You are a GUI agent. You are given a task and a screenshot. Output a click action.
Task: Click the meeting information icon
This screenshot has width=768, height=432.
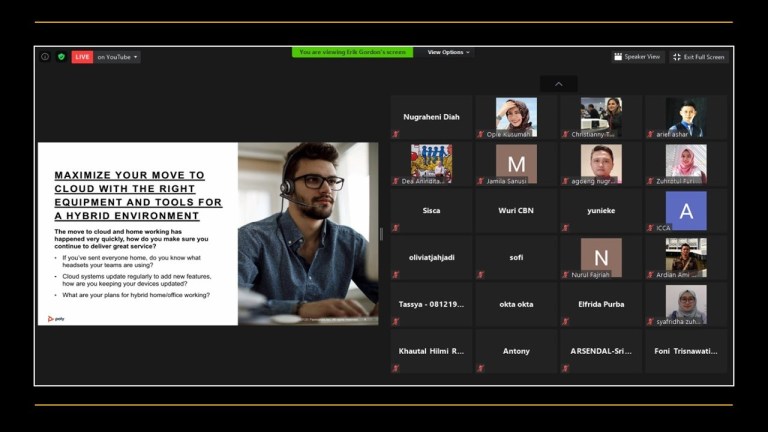pos(45,57)
